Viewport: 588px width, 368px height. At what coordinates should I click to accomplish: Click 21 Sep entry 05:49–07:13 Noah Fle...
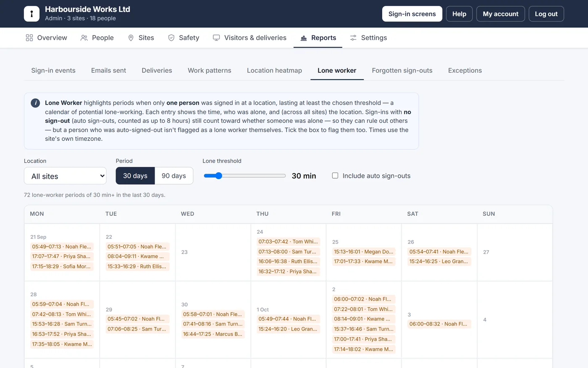tap(62, 247)
